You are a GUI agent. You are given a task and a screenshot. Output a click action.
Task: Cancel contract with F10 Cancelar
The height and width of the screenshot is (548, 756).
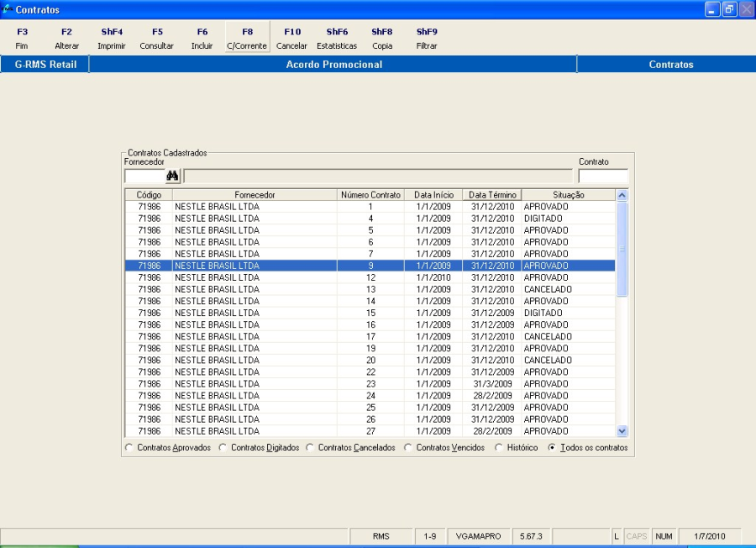(x=291, y=39)
